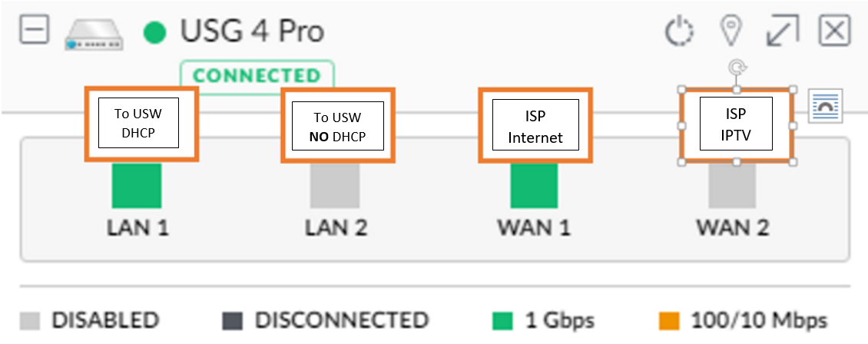This screenshot has width=868, height=344.
Task: Select the WAN 2 gray port
Action: (x=732, y=185)
